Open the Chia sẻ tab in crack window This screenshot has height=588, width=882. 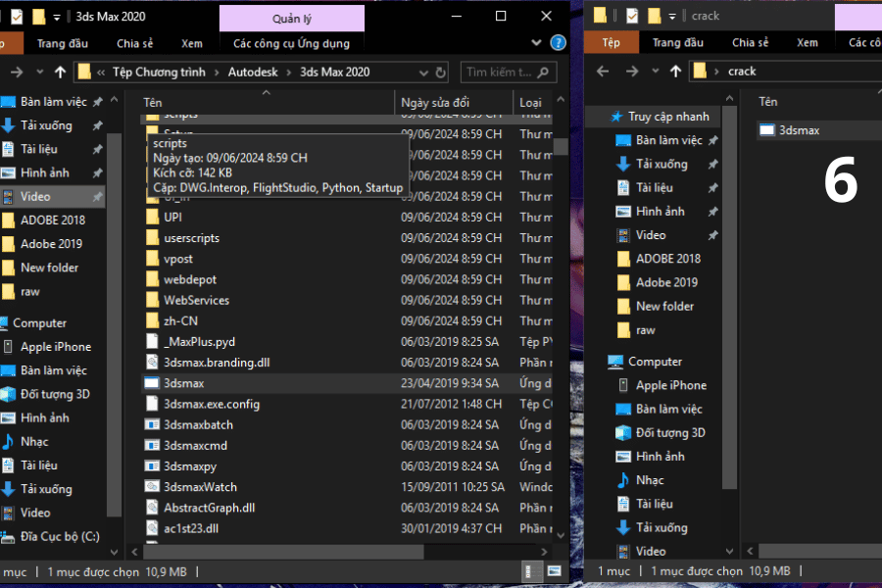point(750,43)
